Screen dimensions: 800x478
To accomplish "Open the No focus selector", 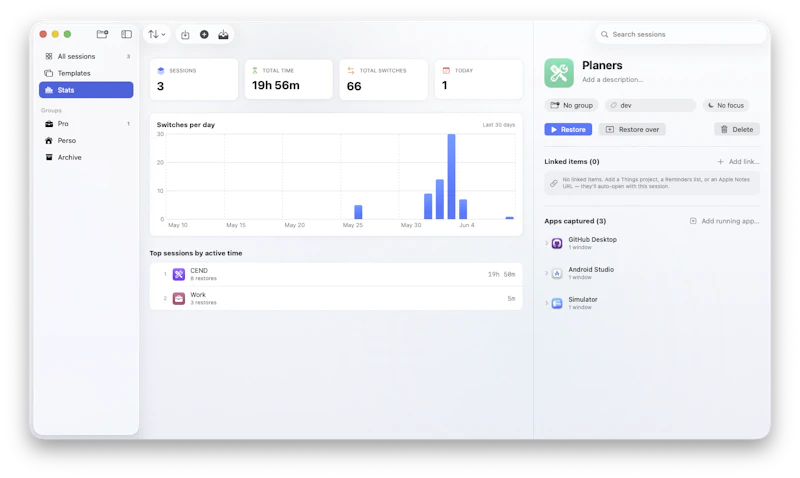I will 726,105.
